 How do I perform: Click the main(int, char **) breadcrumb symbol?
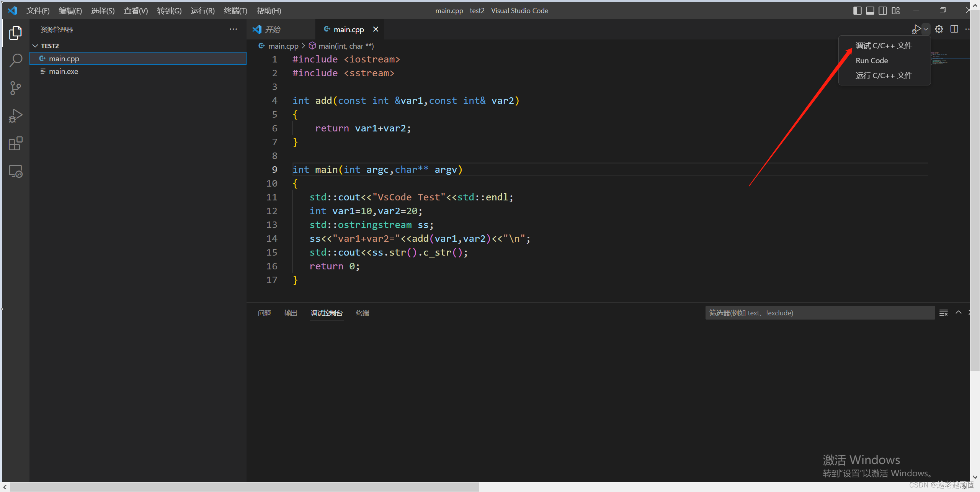click(x=341, y=46)
